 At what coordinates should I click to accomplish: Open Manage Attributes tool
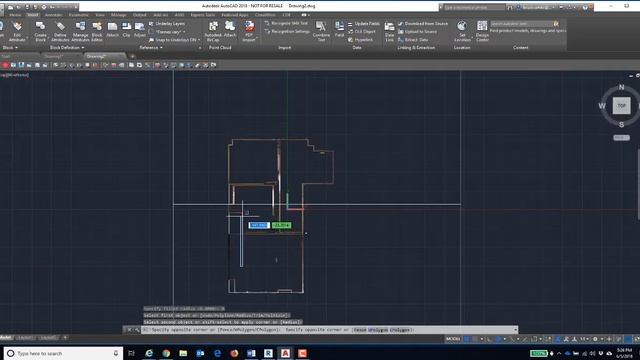(80, 31)
